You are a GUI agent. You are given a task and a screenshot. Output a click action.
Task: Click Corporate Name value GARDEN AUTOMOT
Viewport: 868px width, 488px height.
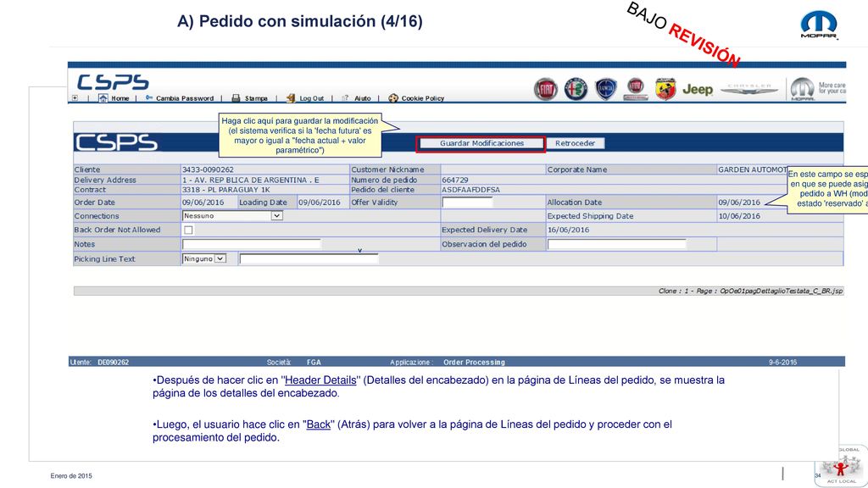click(x=753, y=169)
